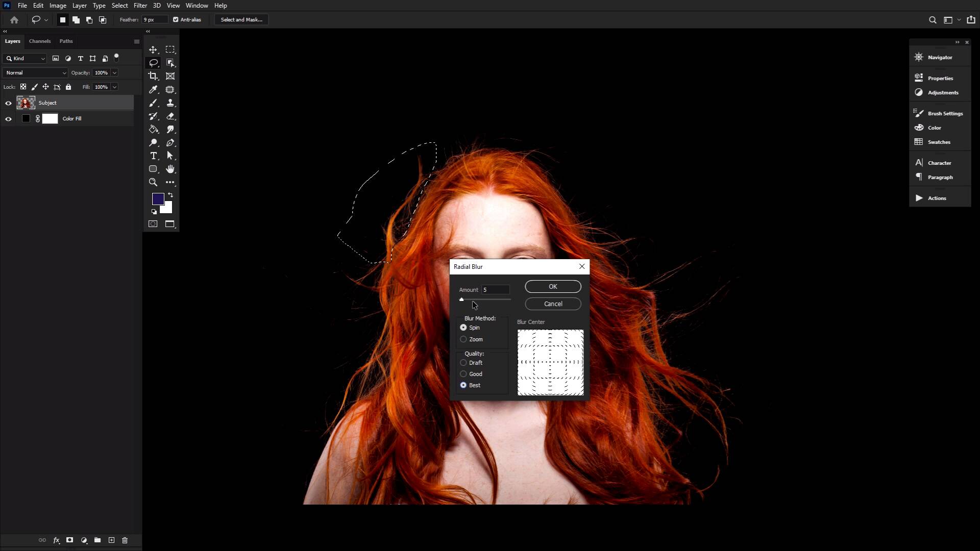Open the Navigator panel icon

coord(919,57)
